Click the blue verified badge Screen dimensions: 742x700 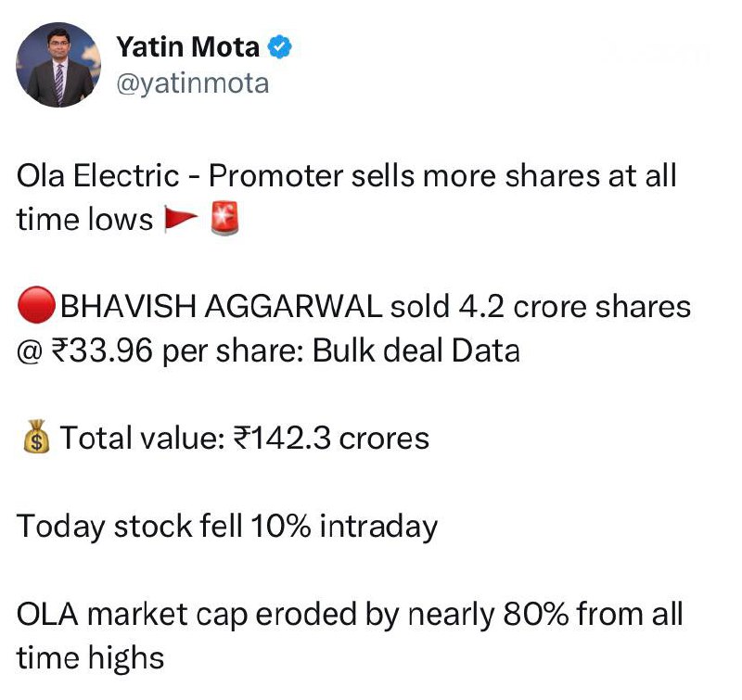tap(280, 46)
